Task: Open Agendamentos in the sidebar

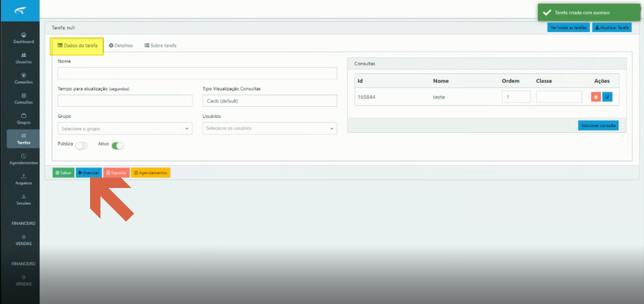Action: (23, 159)
